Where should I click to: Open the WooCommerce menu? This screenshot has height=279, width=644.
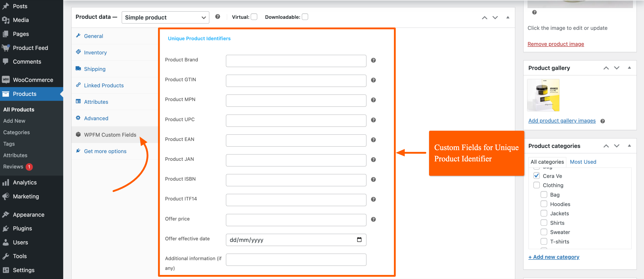[x=32, y=80]
